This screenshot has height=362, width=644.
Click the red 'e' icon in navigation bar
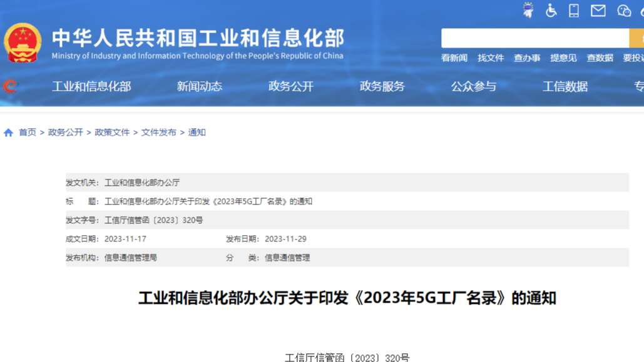click(10, 86)
